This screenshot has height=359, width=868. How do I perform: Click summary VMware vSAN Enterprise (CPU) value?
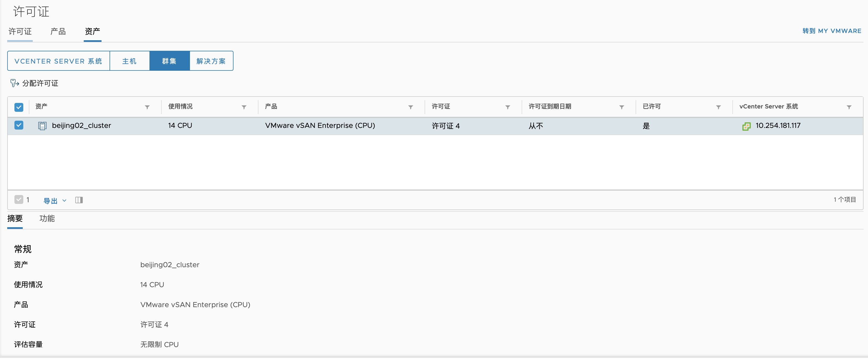[x=195, y=305]
